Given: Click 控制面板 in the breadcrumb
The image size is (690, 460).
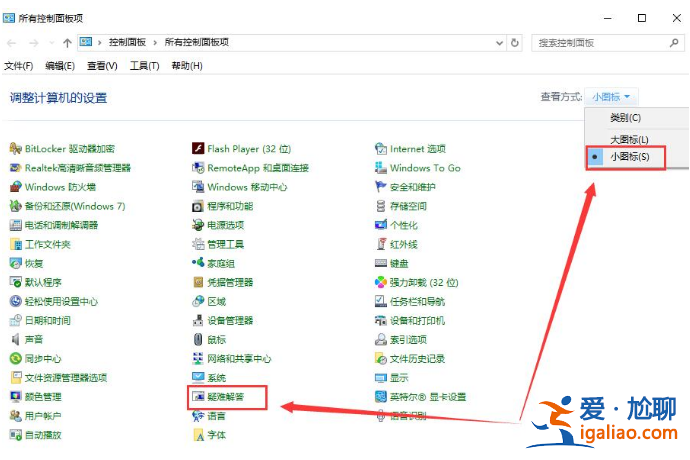Looking at the screenshot, I should tap(127, 42).
